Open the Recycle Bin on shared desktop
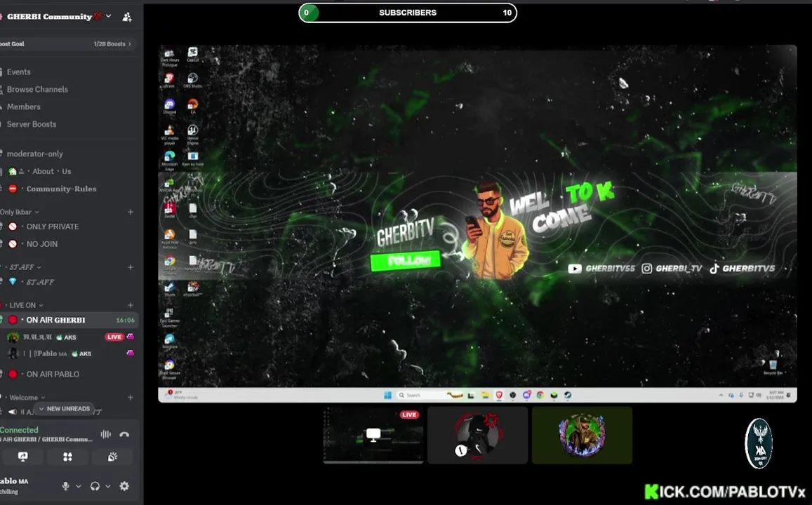 (773, 368)
